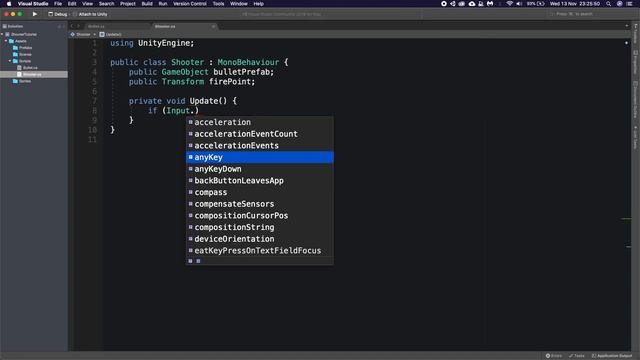Click the first filter icon below suggestions
Image resolution: width=640 pixels, height=360 pixels.
click(x=191, y=261)
